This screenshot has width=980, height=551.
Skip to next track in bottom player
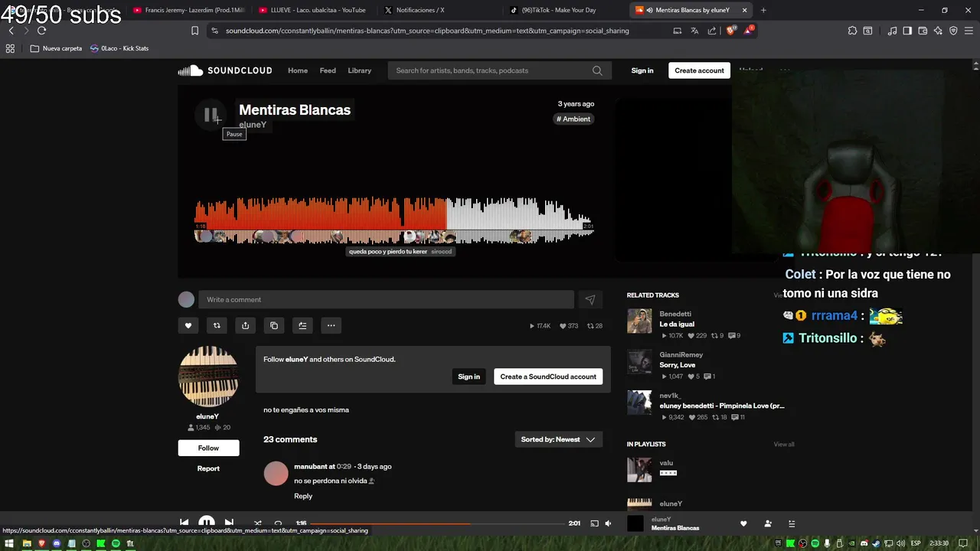click(229, 523)
